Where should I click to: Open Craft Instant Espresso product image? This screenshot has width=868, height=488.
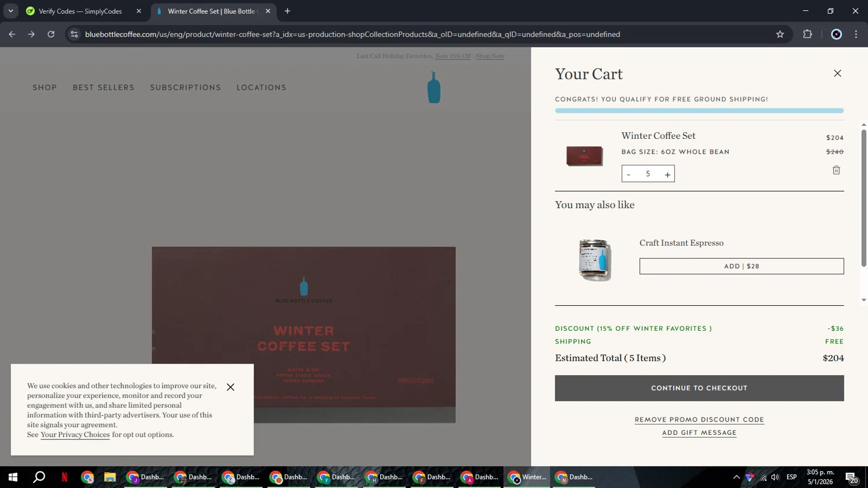(x=595, y=260)
